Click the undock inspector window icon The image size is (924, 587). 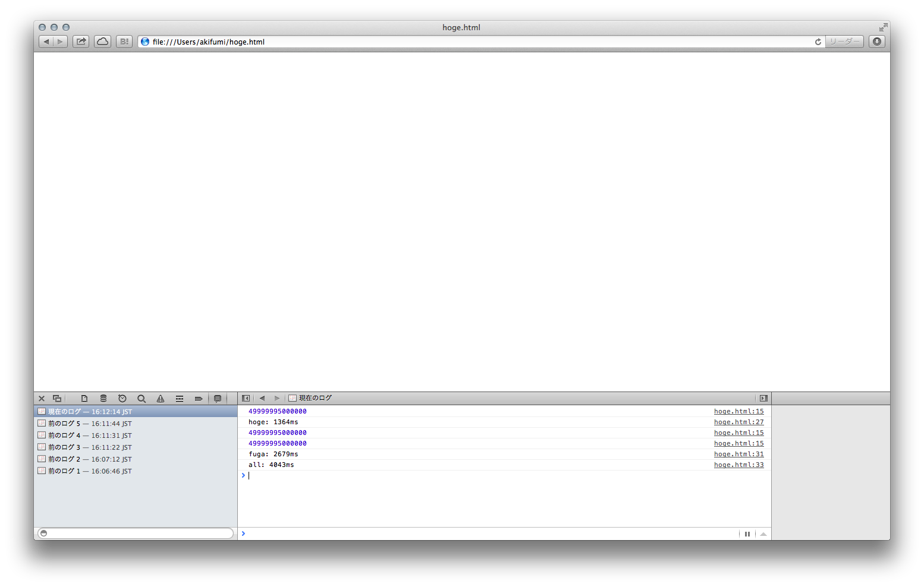coord(57,399)
